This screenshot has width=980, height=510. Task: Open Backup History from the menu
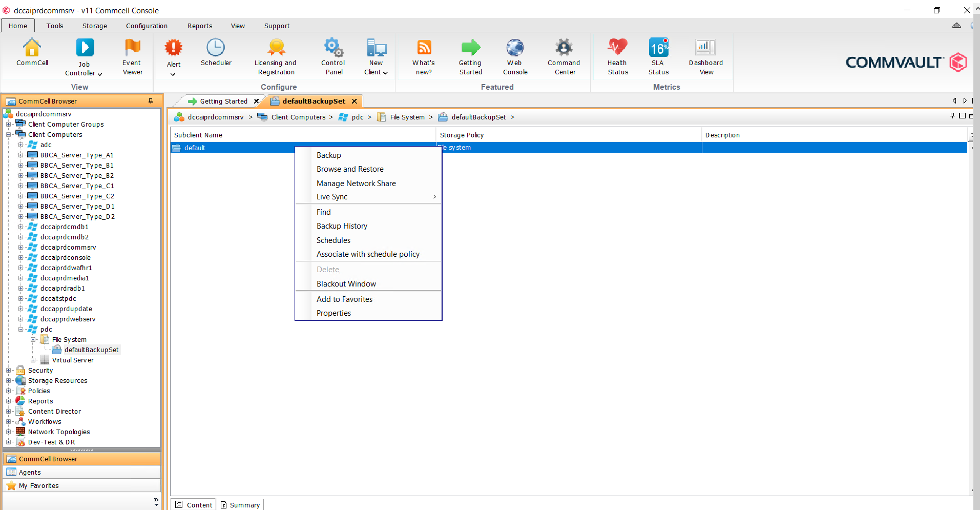point(368,226)
